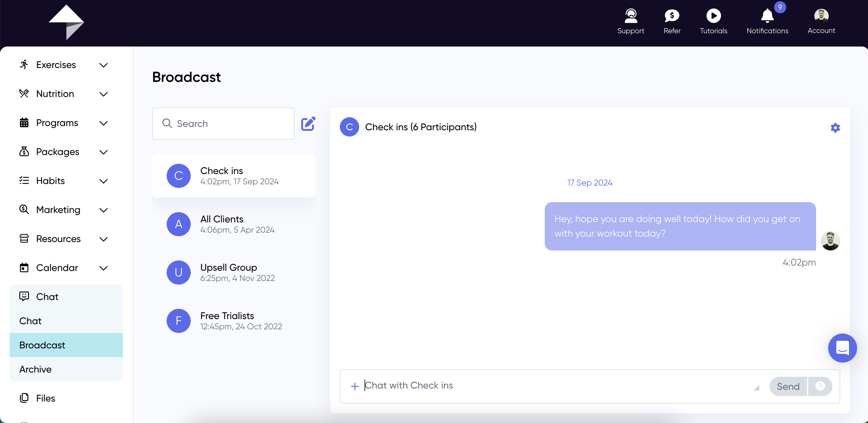The image size is (868, 423).
Task: Click the textarea resize handle
Action: pyautogui.click(x=757, y=388)
